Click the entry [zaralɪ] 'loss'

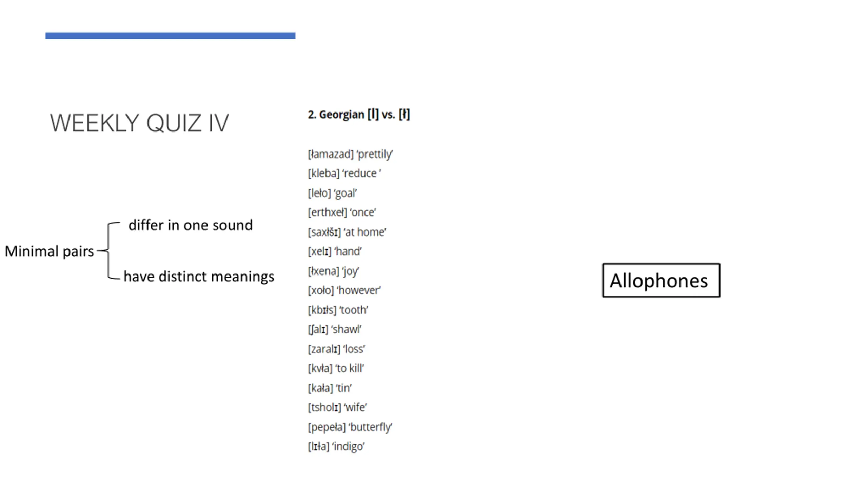336,349
